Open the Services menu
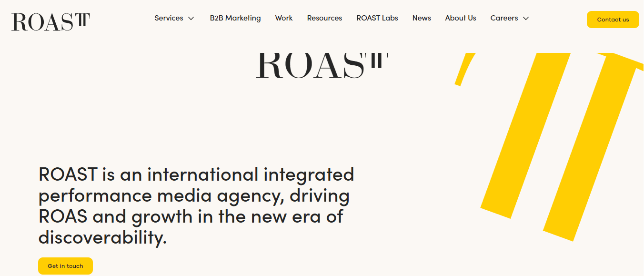The height and width of the screenshot is (276, 644). pos(169,18)
